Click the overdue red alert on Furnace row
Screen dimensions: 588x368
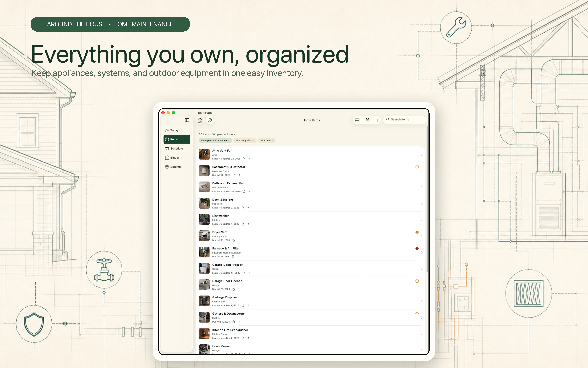pyautogui.click(x=417, y=248)
